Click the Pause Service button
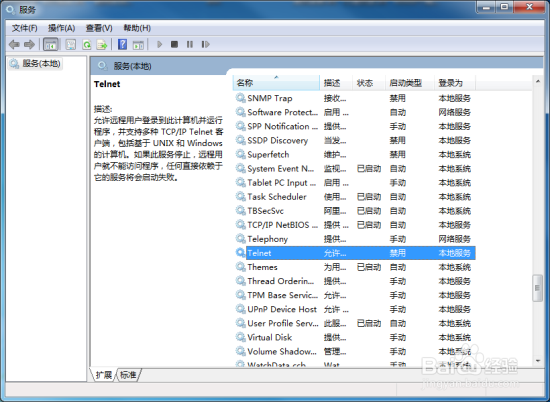The image size is (550, 402). point(190,44)
